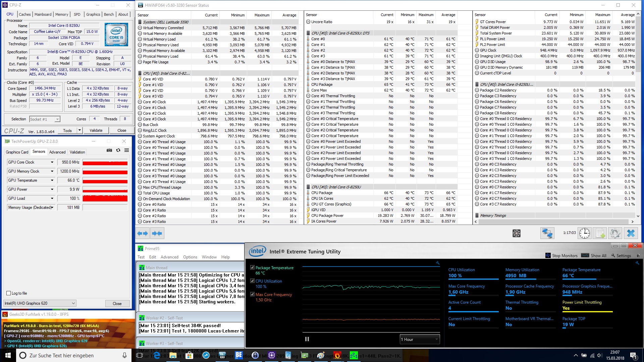Click HWiNFO shrink-layout arrows button
This screenshot has height=362, width=644.
click(157, 233)
